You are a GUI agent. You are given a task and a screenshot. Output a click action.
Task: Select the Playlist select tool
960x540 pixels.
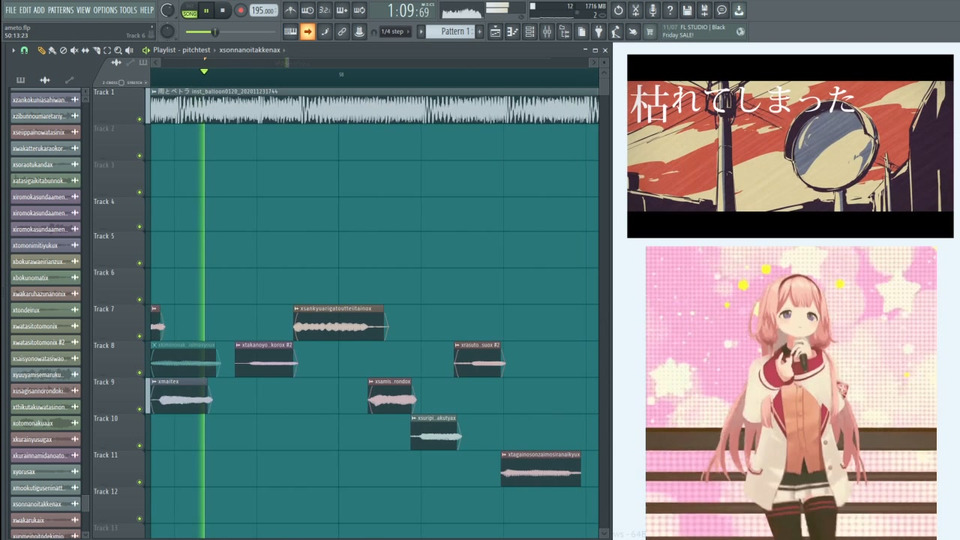pos(107,50)
